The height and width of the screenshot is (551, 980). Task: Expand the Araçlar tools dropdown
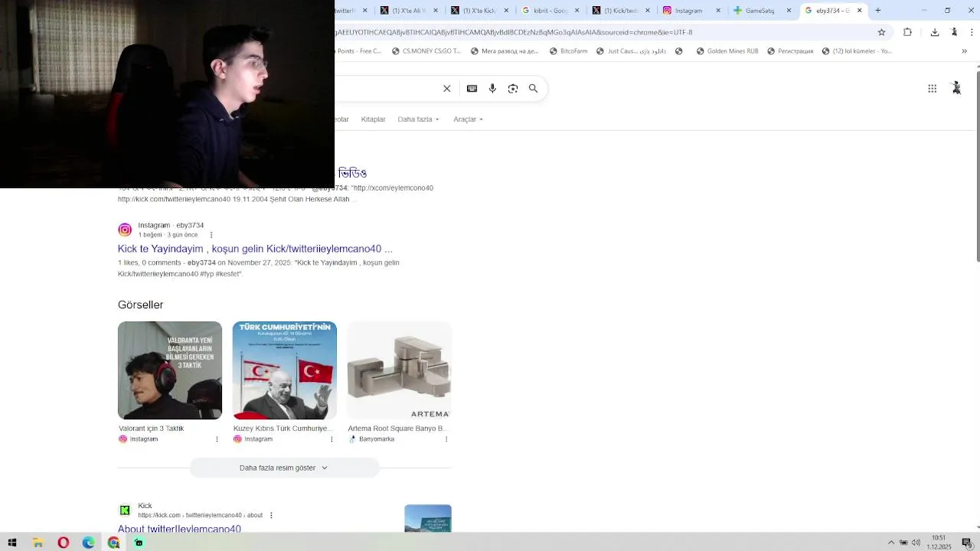(x=468, y=119)
